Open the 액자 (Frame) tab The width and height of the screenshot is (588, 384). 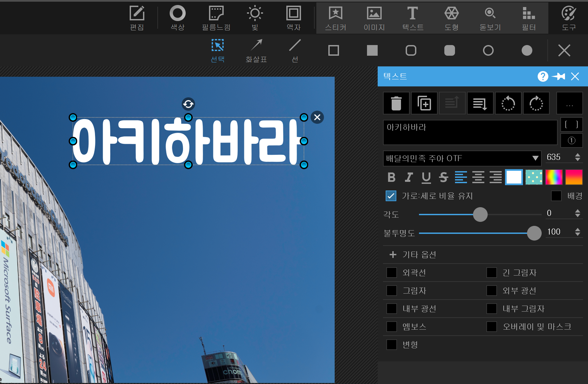(x=294, y=18)
